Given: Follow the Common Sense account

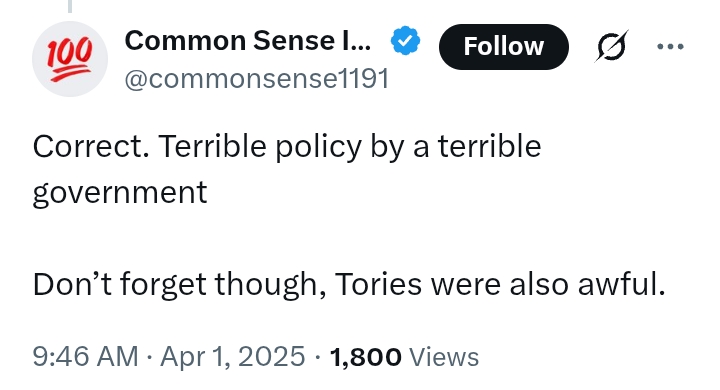Looking at the screenshot, I should 504,47.
